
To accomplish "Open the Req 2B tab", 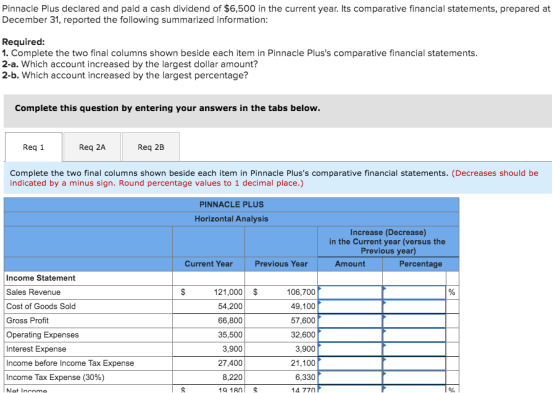I will point(151,147).
